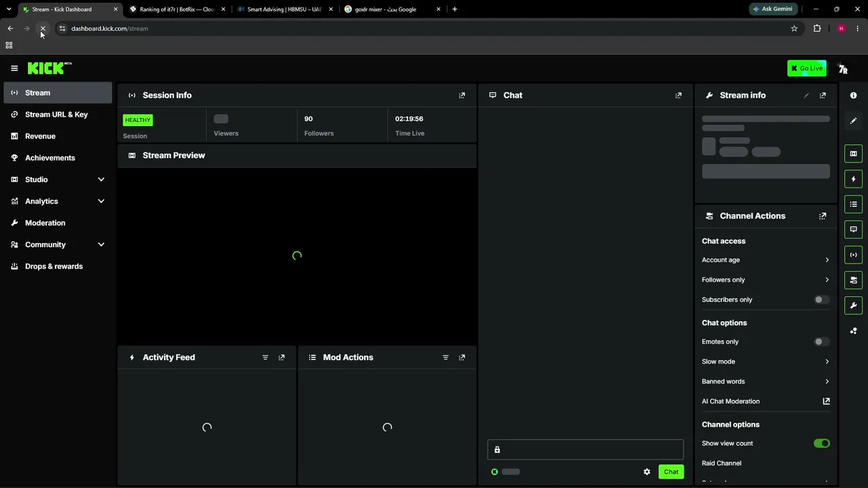
Task: Click in the chat message input
Action: pos(585,450)
